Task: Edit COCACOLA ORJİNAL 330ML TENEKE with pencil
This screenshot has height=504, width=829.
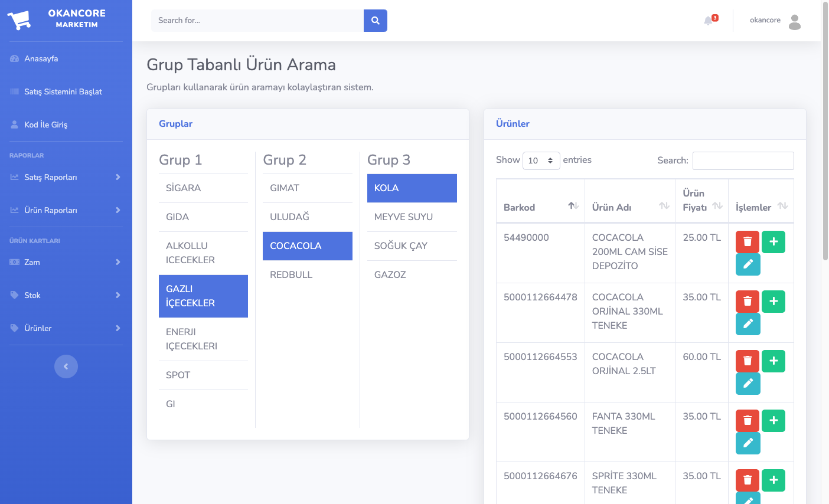Action: pos(748,324)
